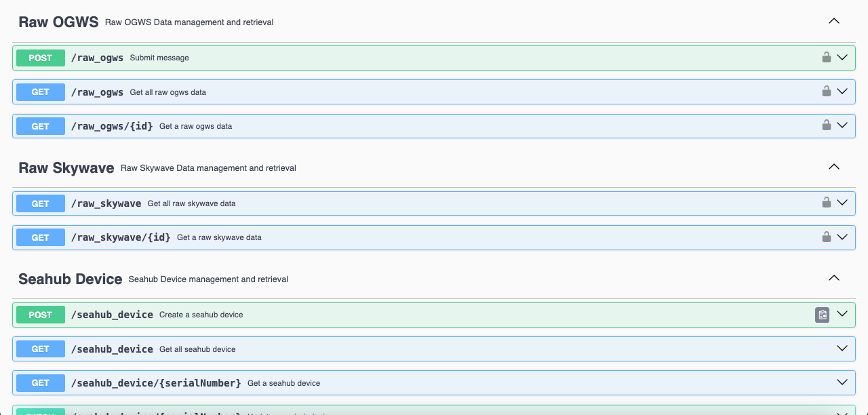Click the lock icon on GET /raw_skywave
This screenshot has width=868, height=415.
[x=826, y=203]
